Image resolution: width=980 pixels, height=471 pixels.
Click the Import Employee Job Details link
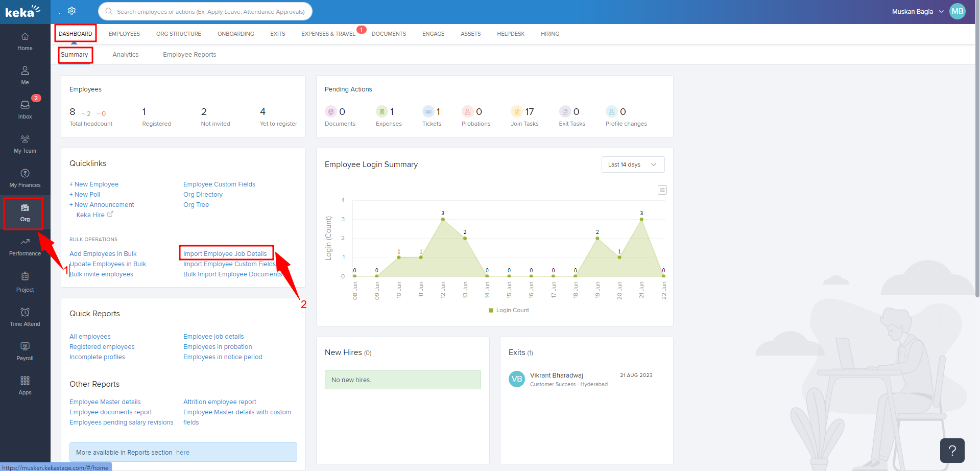coord(225,254)
